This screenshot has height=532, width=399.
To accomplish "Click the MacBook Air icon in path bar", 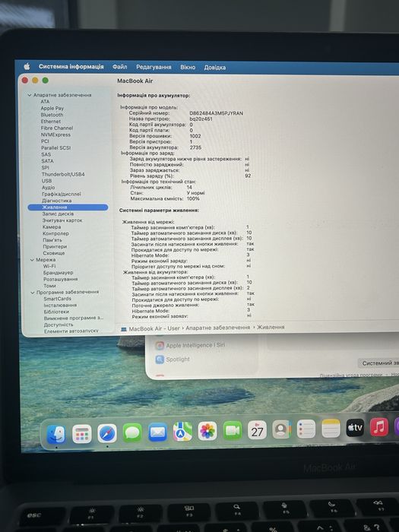I will 124,329.
